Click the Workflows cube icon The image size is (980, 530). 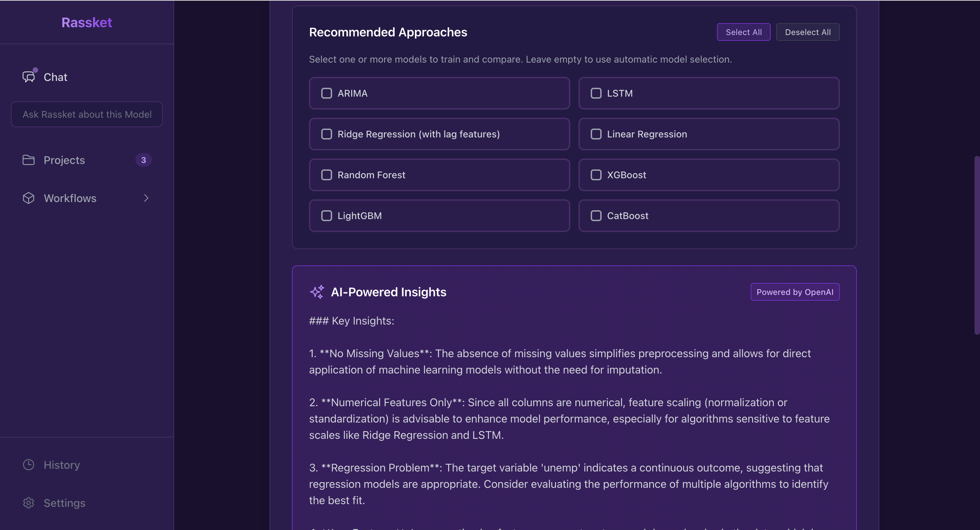(29, 198)
